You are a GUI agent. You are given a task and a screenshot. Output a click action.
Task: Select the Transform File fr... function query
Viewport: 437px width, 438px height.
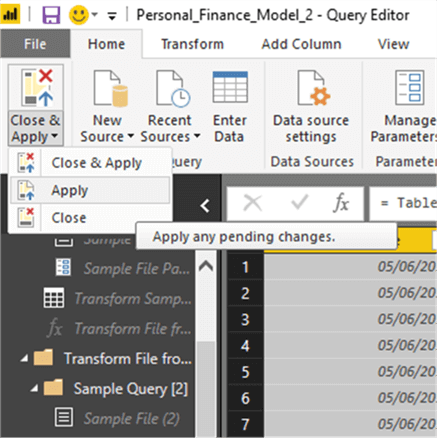point(133,329)
